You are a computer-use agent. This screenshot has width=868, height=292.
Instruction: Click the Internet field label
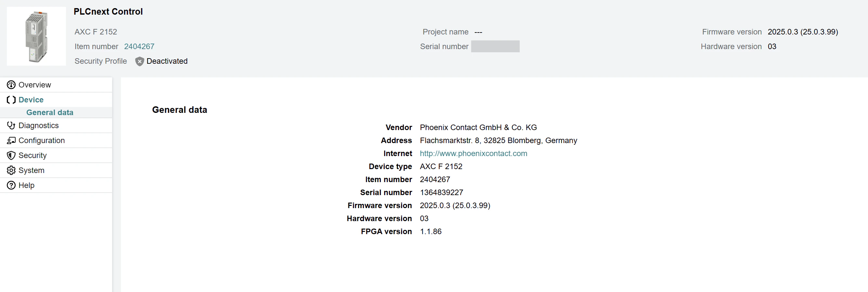[x=398, y=153]
